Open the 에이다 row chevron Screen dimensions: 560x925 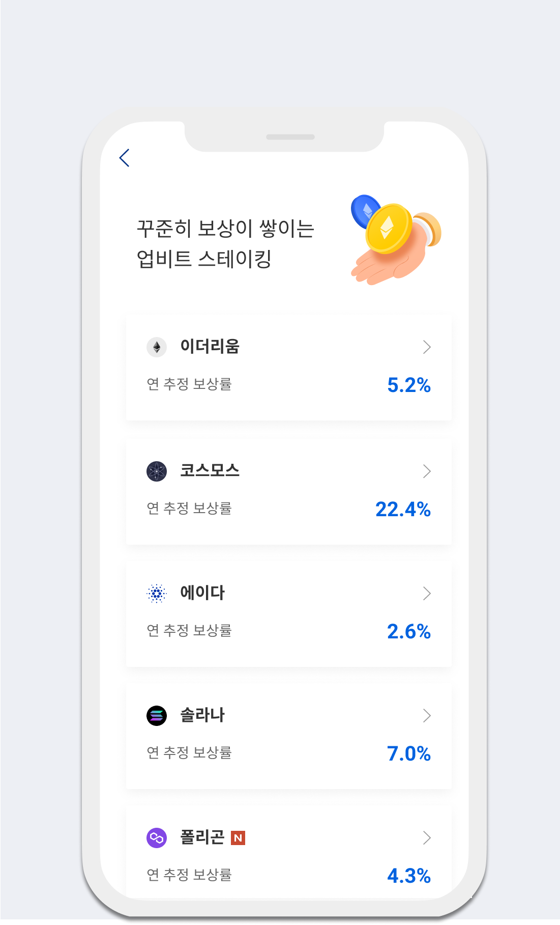(x=427, y=594)
